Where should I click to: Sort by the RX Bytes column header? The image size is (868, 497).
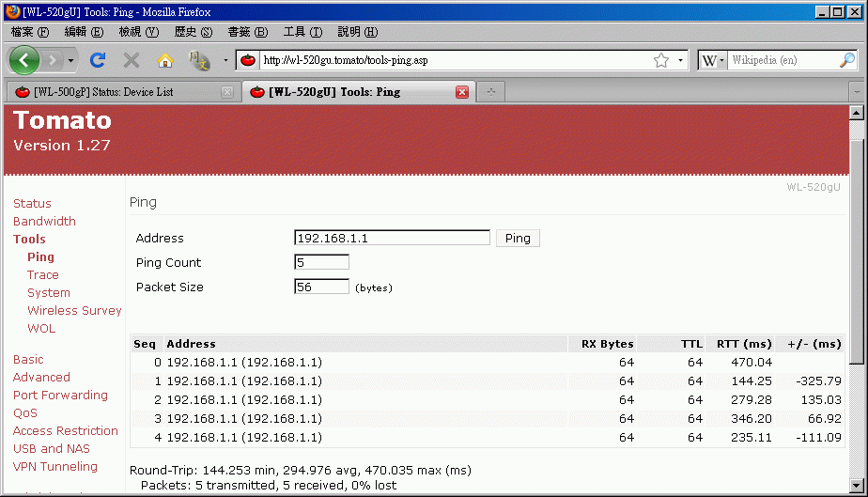(x=602, y=344)
